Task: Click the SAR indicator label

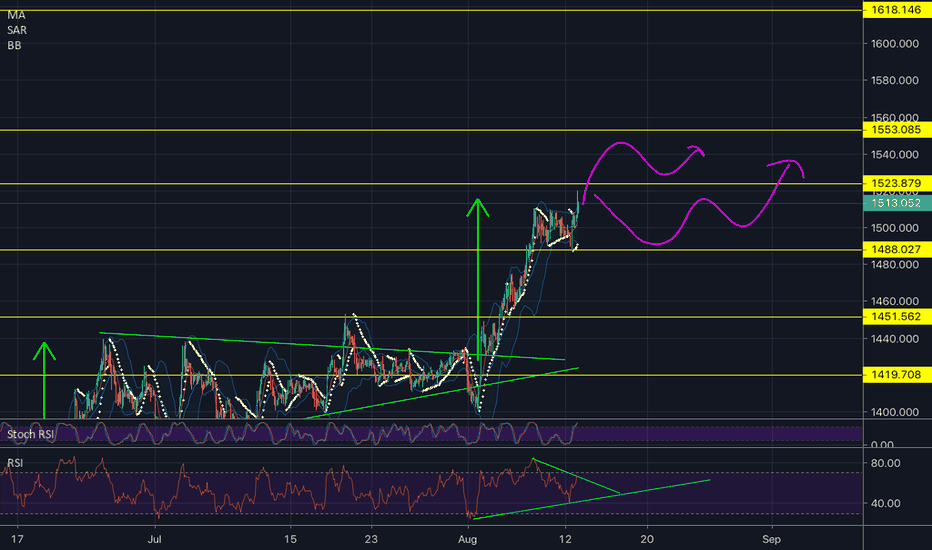Action: tap(17, 30)
